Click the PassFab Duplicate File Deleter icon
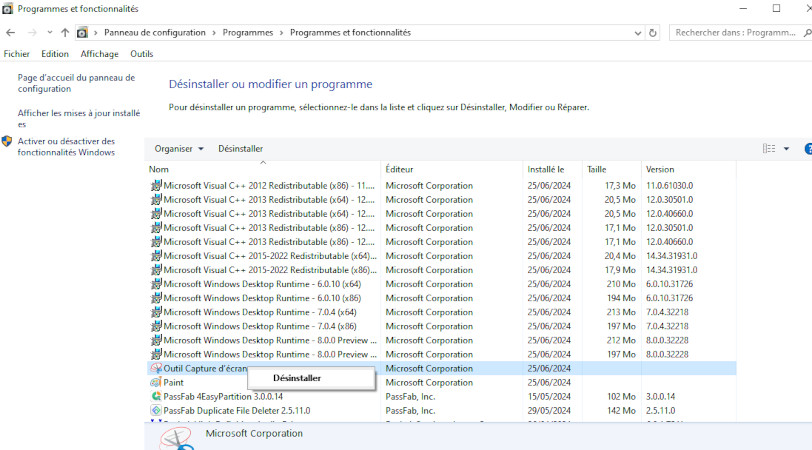 point(156,410)
